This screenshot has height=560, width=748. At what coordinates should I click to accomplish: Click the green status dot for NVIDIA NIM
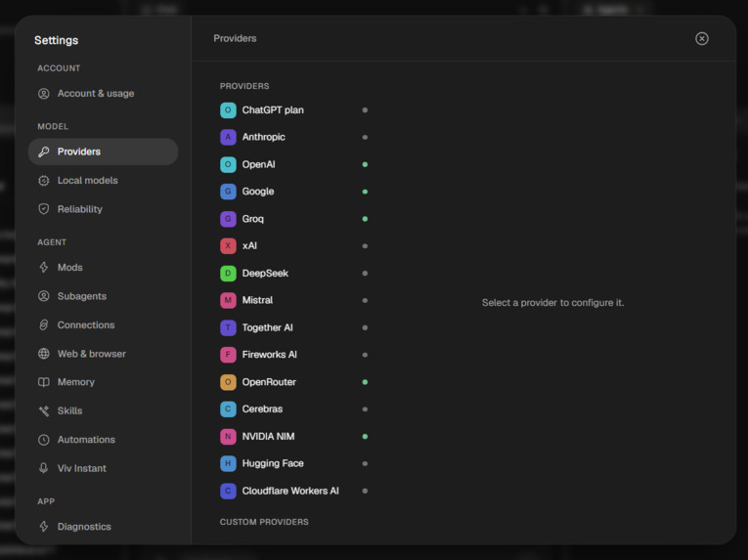[x=365, y=437]
